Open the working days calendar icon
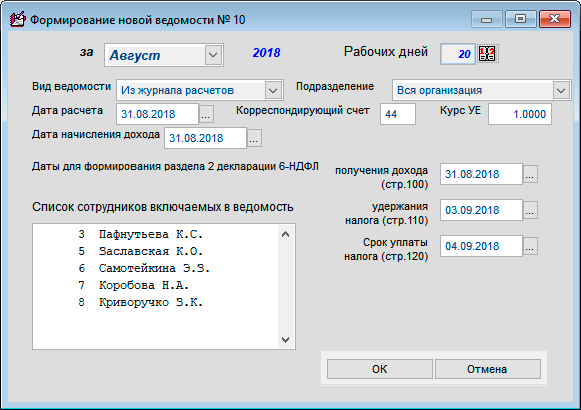This screenshot has width=581, height=410. pos(487,54)
